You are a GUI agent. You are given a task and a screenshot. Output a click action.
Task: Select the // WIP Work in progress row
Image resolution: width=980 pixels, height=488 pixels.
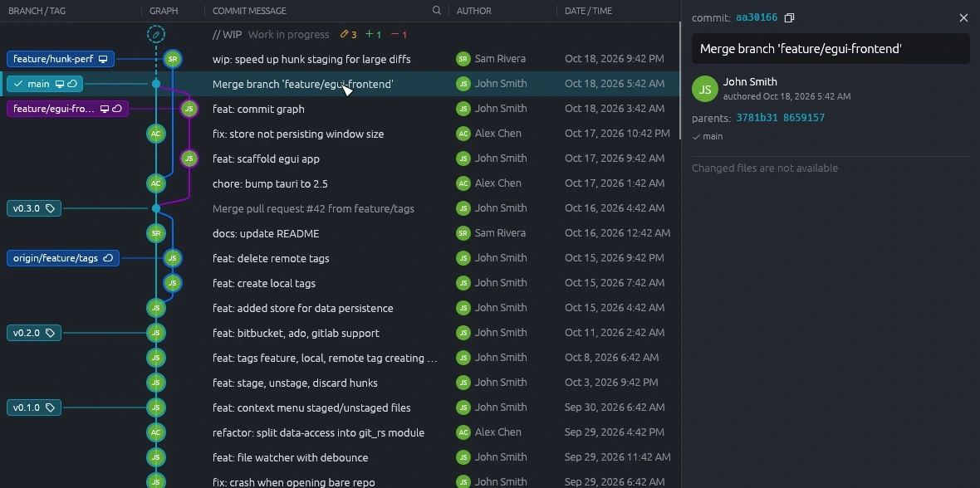coord(340,34)
